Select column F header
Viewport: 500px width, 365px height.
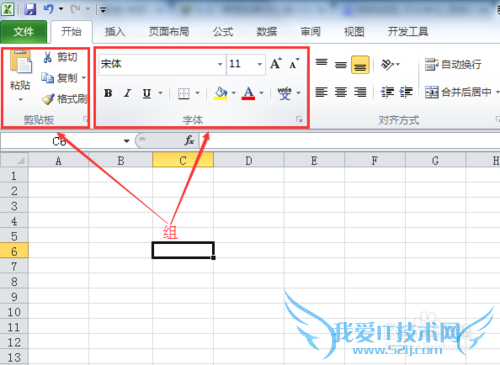pyautogui.click(x=375, y=161)
